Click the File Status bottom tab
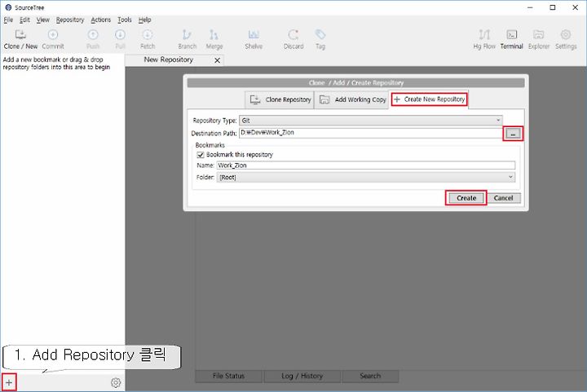587x392 pixels. tap(228, 376)
